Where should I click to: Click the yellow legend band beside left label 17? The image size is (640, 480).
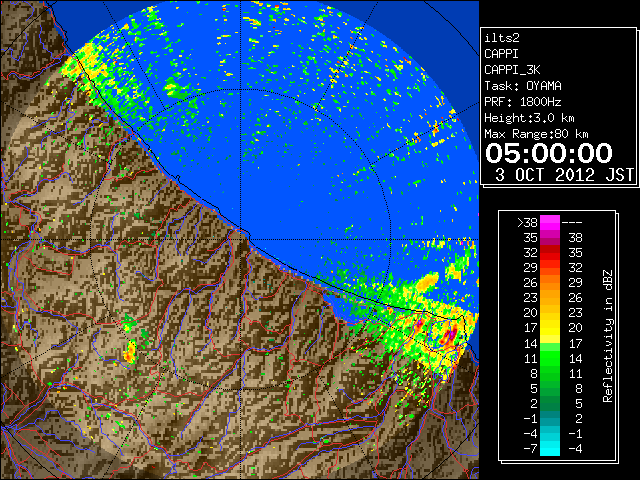(x=550, y=328)
